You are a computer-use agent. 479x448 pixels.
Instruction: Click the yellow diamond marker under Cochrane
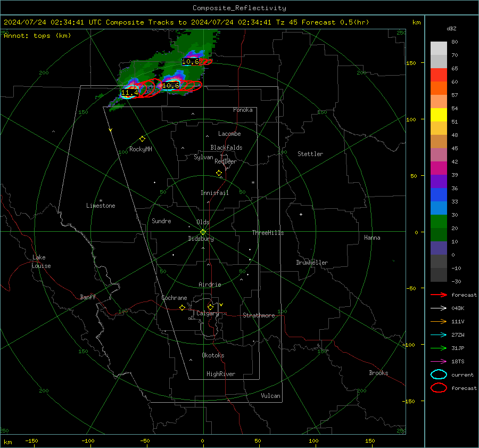[182, 308]
